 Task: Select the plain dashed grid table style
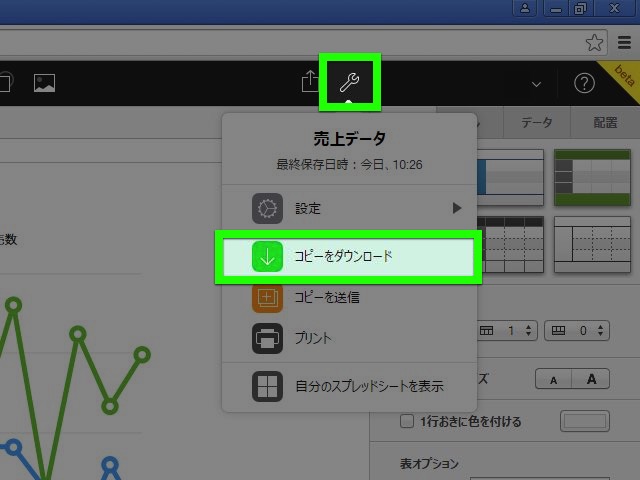(x=592, y=244)
